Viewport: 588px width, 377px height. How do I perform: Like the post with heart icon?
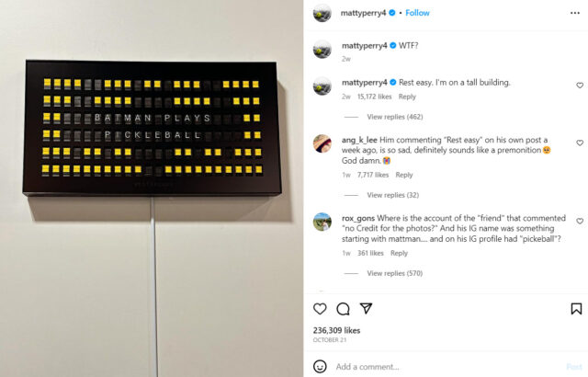(320, 309)
